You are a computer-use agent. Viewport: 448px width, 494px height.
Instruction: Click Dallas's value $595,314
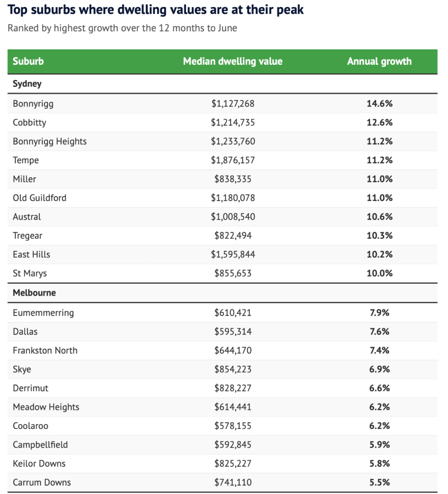[233, 331]
